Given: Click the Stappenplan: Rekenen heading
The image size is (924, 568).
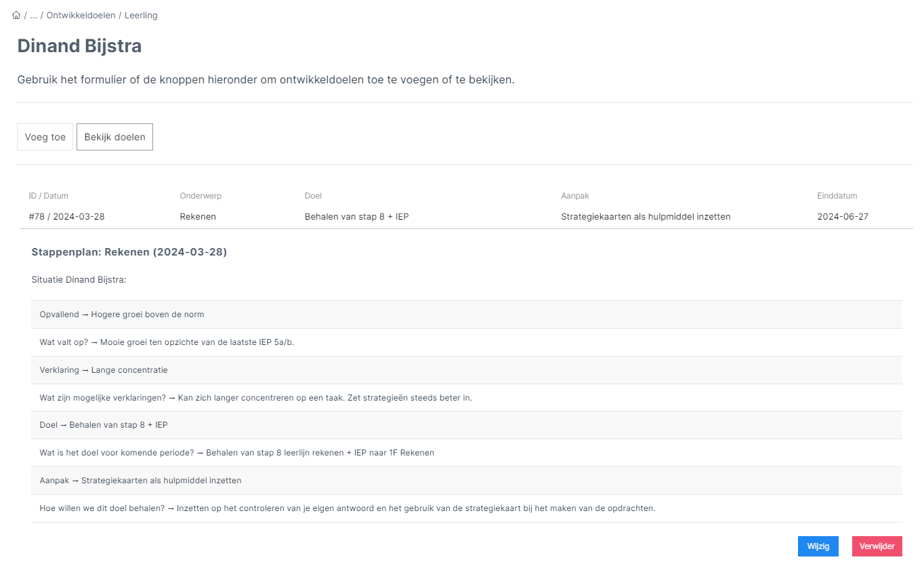Looking at the screenshot, I should click(x=129, y=252).
